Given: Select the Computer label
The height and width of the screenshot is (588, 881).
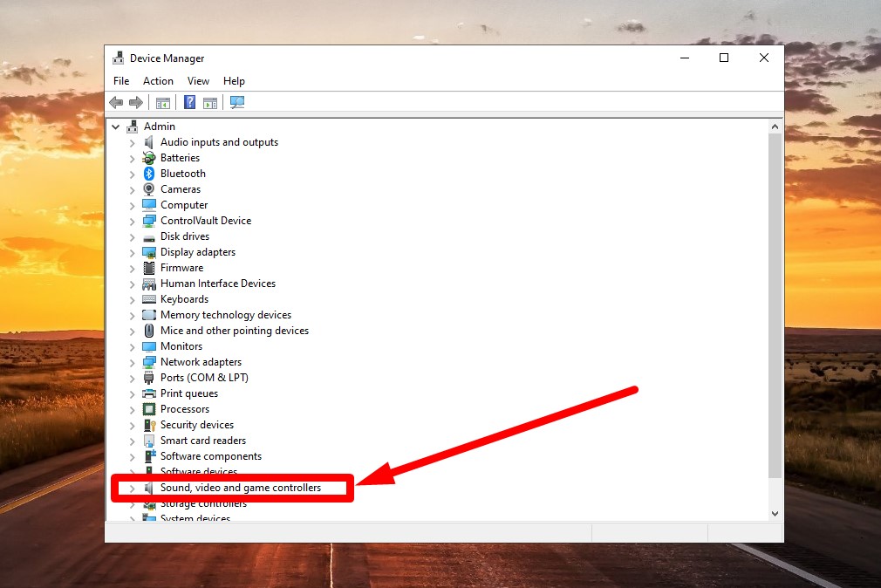Looking at the screenshot, I should (x=184, y=205).
